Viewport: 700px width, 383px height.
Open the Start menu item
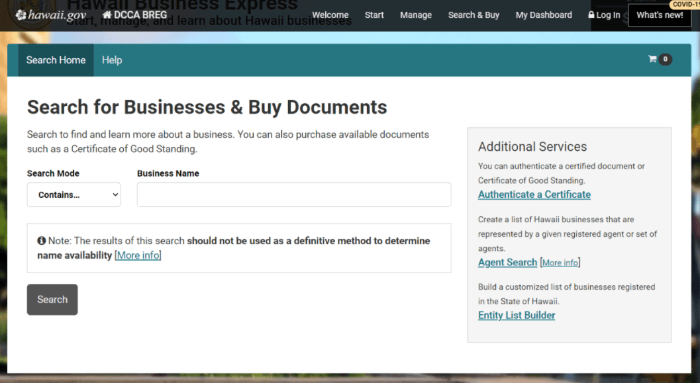point(374,15)
